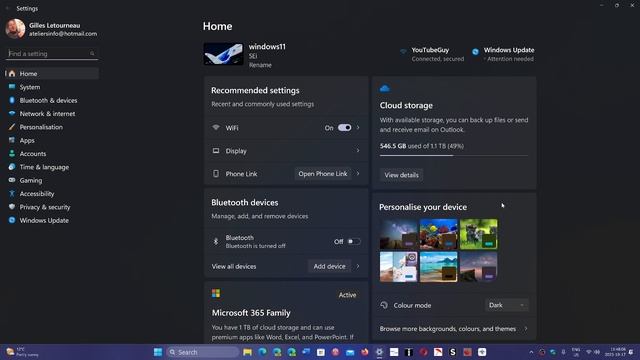Screen dimensions: 640x360
Task: Click the Wi-Fi icon next to YouTubeGuy
Action: (403, 51)
